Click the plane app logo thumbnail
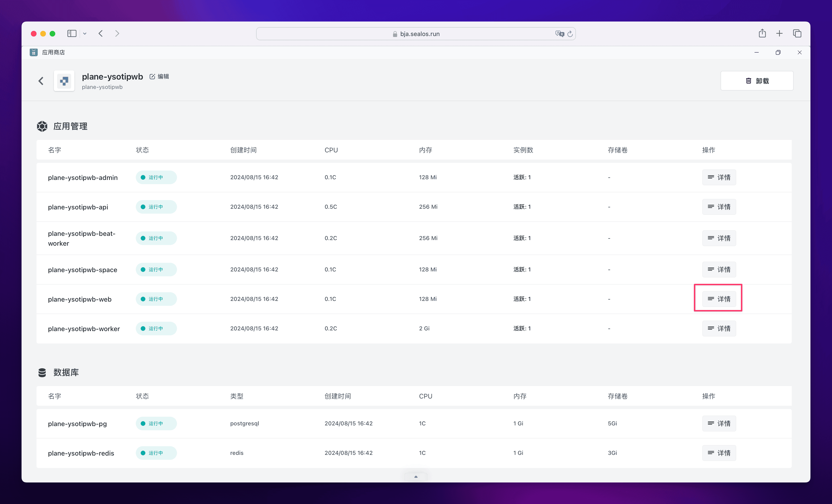This screenshot has width=832, height=504. point(64,81)
